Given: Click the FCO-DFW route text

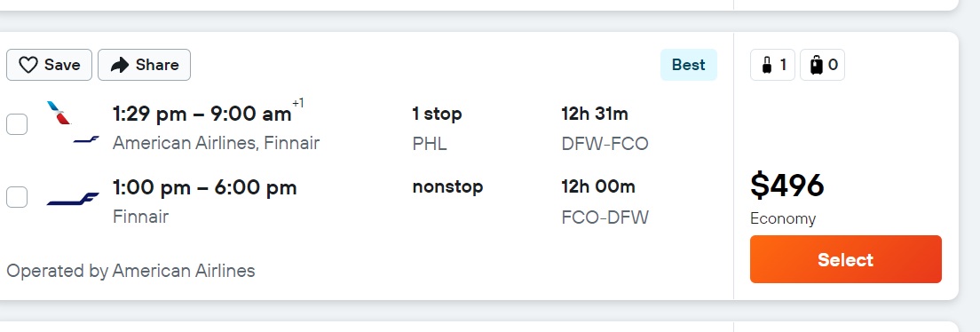Looking at the screenshot, I should (605, 217).
